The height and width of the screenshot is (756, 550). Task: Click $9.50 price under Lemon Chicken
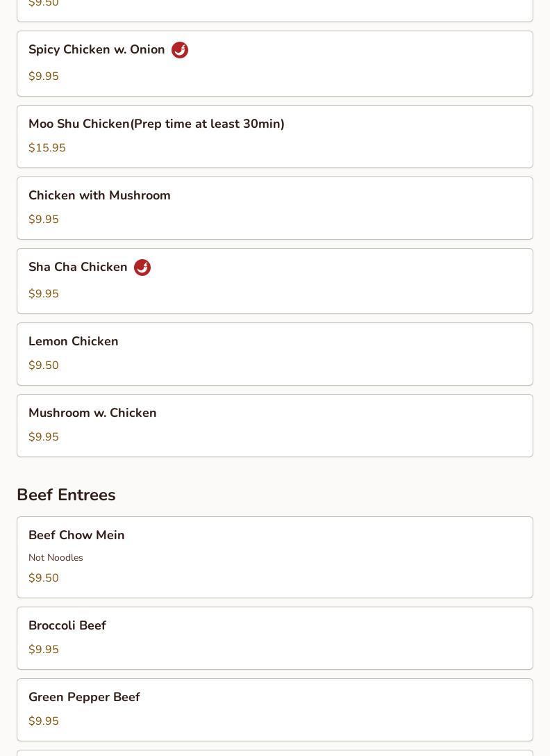tap(43, 365)
